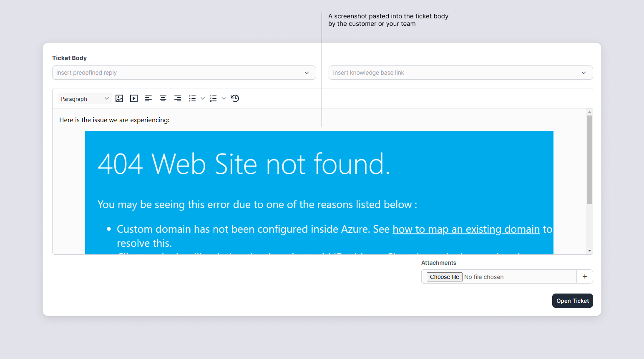
Task: Expand the Insert predefined reply dropdown
Action: (184, 73)
